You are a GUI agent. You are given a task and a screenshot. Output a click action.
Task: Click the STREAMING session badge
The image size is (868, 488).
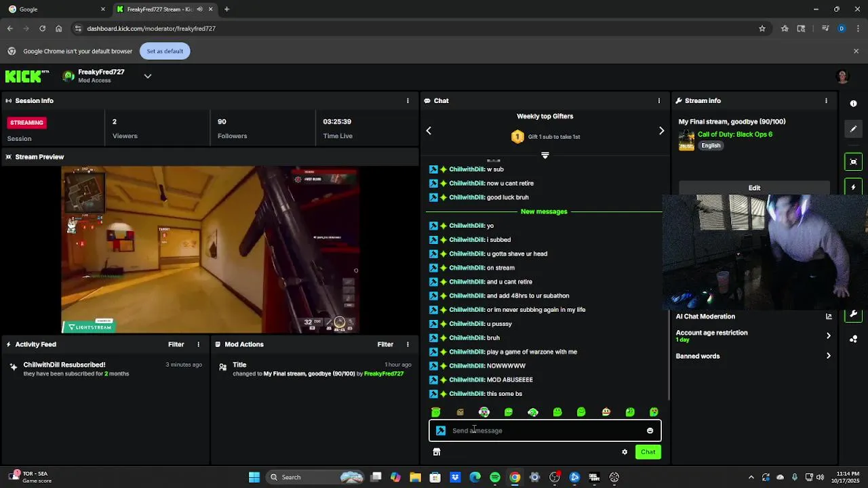(26, 123)
